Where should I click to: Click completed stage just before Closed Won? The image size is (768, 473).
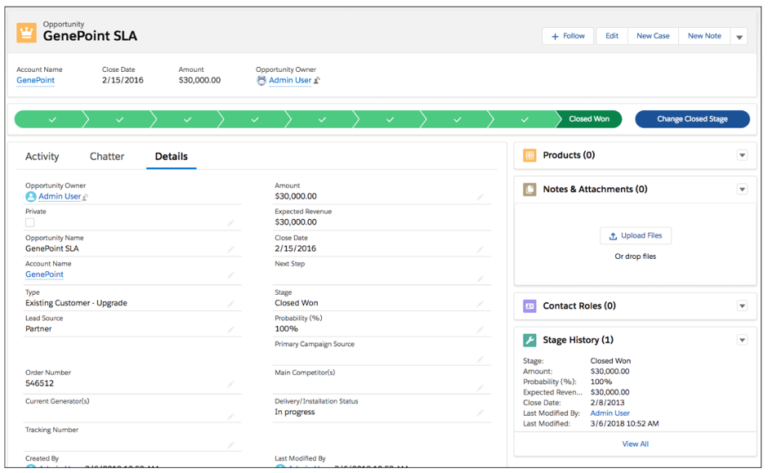(x=524, y=119)
